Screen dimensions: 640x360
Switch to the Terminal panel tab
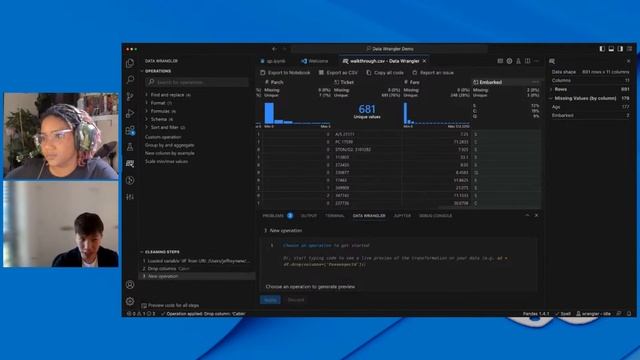(x=335, y=216)
